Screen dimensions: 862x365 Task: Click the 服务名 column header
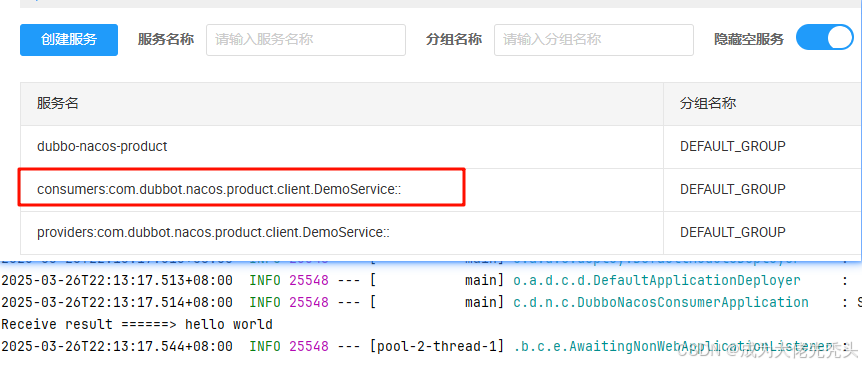tap(58, 103)
